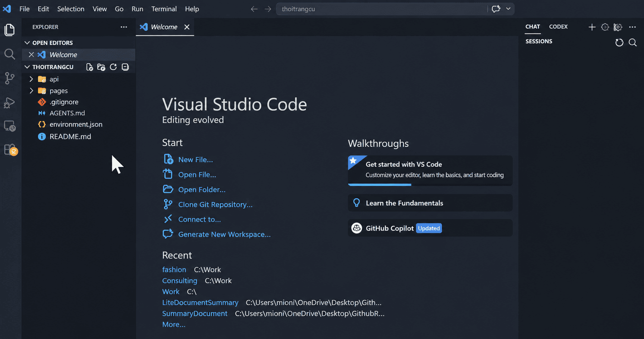Open the Extensions view
Screen dimensions: 644x339
click(x=10, y=150)
